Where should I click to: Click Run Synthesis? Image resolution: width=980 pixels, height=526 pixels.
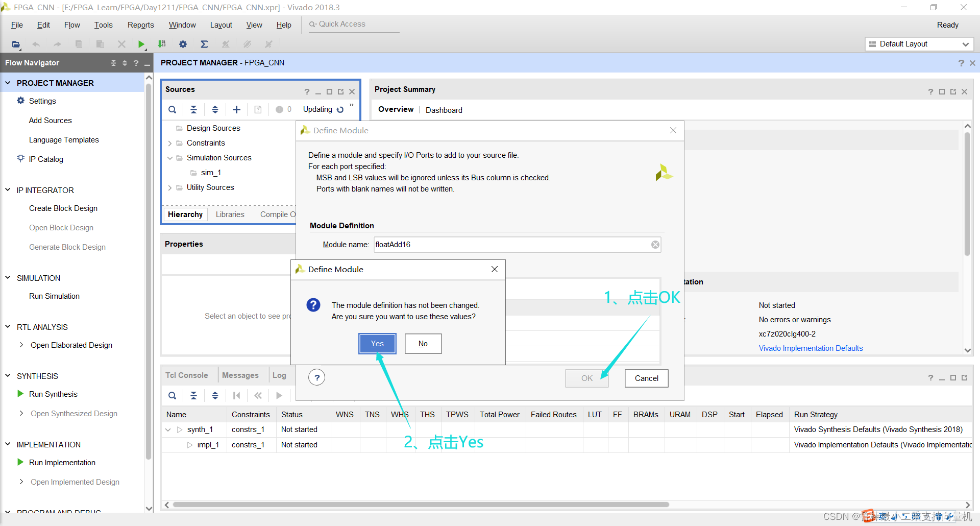point(53,394)
